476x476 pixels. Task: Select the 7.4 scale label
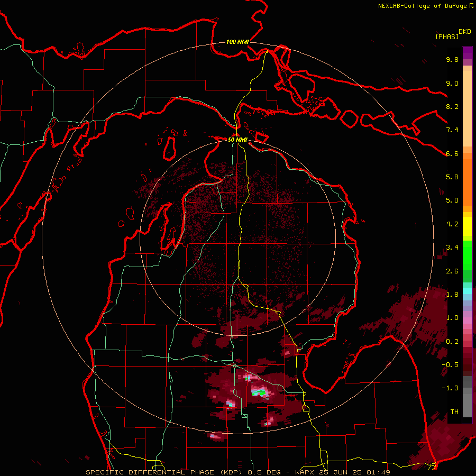coord(452,130)
